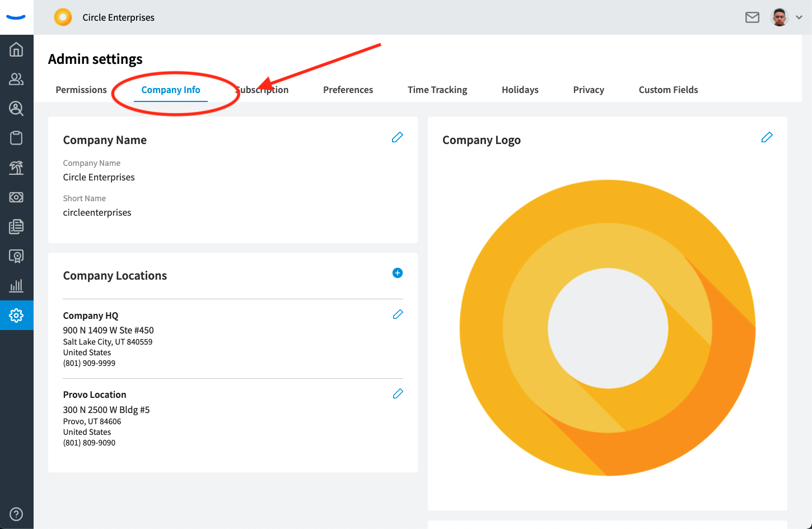Click the Company Logo image

[x=608, y=328]
